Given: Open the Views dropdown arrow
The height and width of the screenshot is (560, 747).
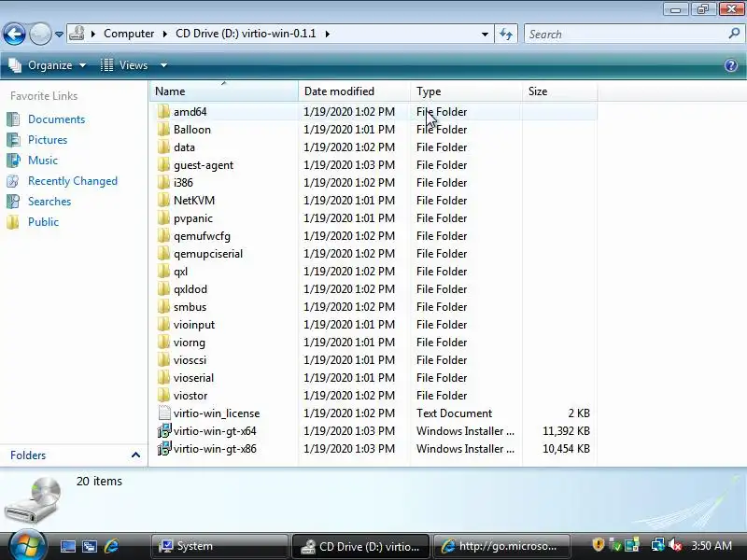Looking at the screenshot, I should [163, 65].
